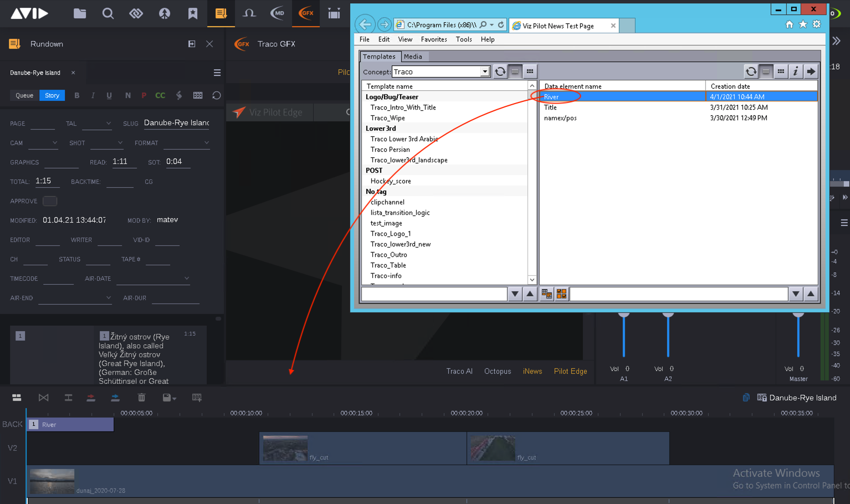Close the Rundown panel
850x504 pixels.
[x=209, y=44]
